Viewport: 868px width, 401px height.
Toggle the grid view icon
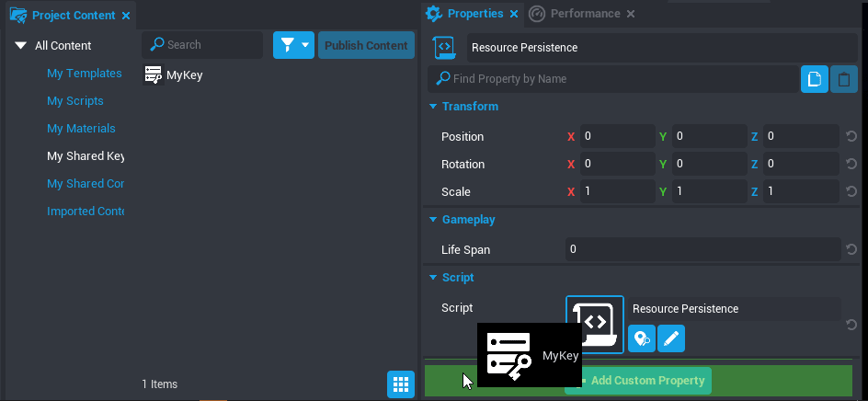click(400, 384)
